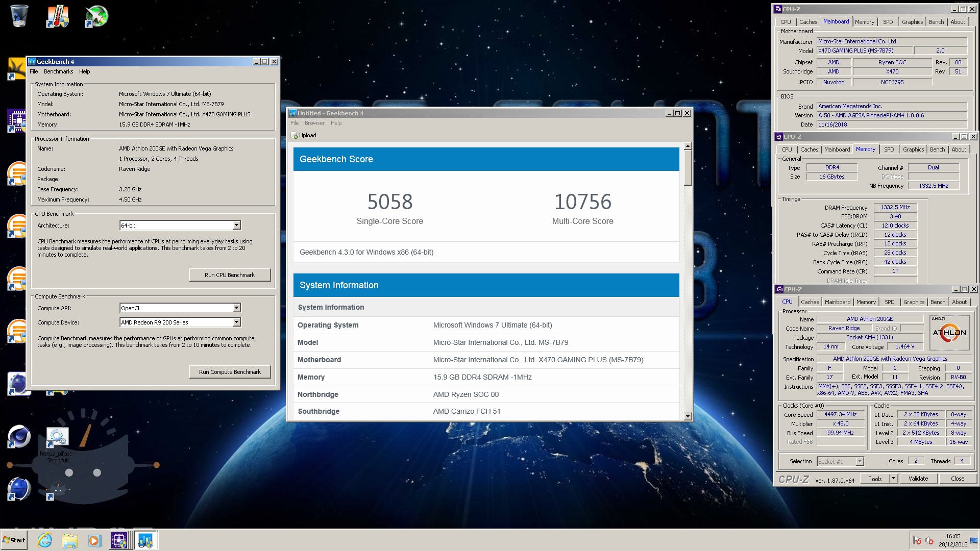Image resolution: width=980 pixels, height=551 pixels.
Task: Switch to CPU-Z via its taskbar icon
Action: (119, 540)
